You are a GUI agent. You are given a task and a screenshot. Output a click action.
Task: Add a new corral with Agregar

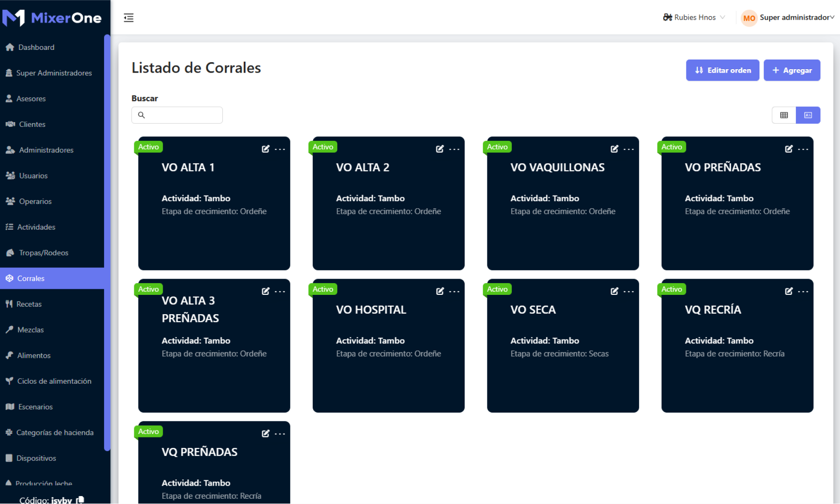pyautogui.click(x=792, y=70)
